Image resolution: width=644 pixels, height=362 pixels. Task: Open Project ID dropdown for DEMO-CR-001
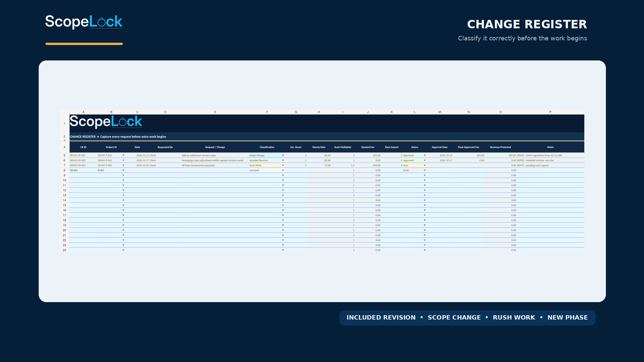coord(123,155)
